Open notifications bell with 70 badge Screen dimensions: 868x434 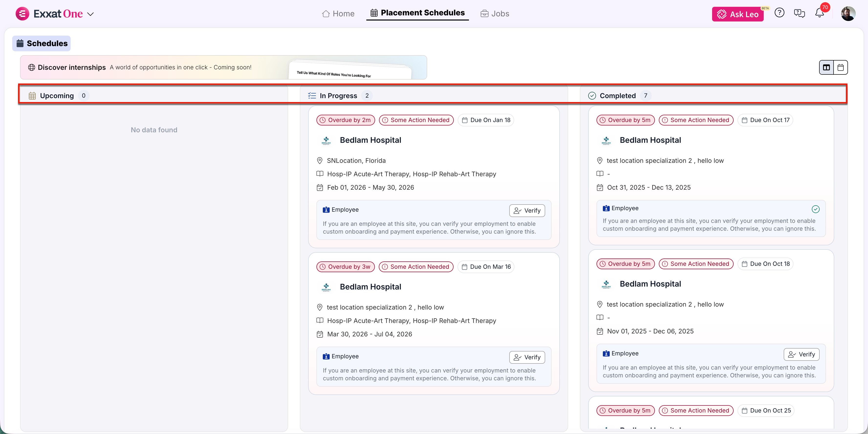(x=819, y=13)
